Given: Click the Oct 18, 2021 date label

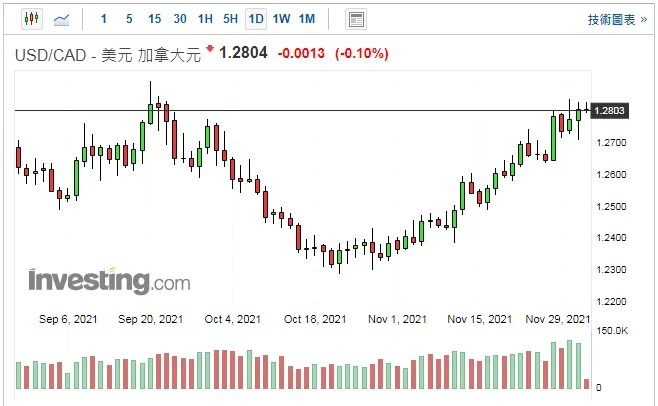Looking at the screenshot, I should [315, 320].
